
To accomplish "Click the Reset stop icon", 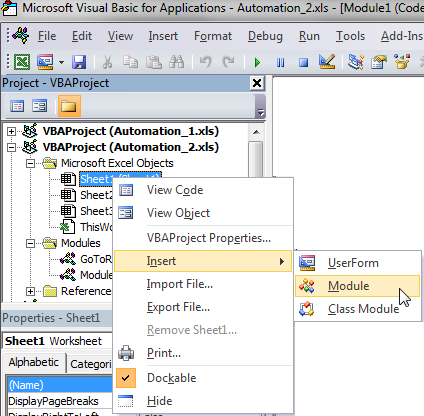I will coord(303,62).
